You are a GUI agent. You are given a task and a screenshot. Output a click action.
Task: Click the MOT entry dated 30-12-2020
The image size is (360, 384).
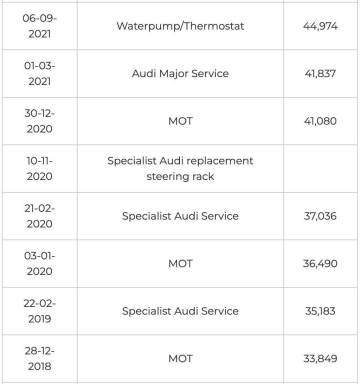tap(180, 121)
